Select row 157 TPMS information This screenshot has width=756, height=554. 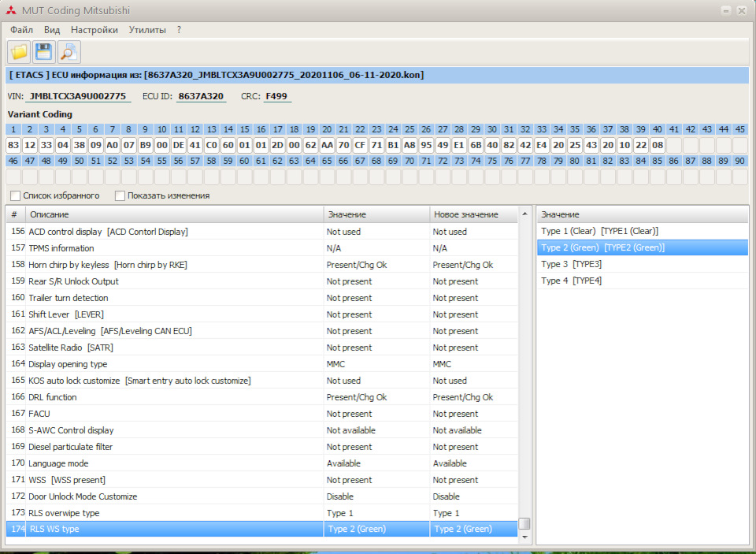[x=261, y=248]
